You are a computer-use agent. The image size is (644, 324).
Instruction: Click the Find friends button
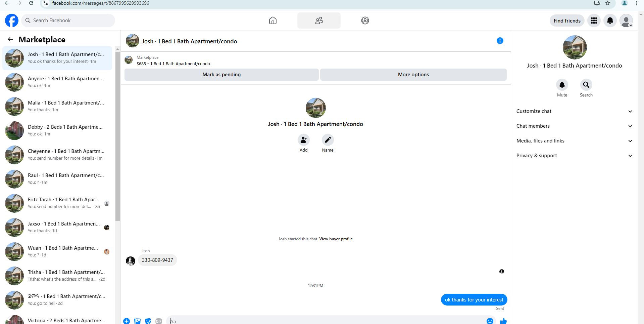[567, 21]
